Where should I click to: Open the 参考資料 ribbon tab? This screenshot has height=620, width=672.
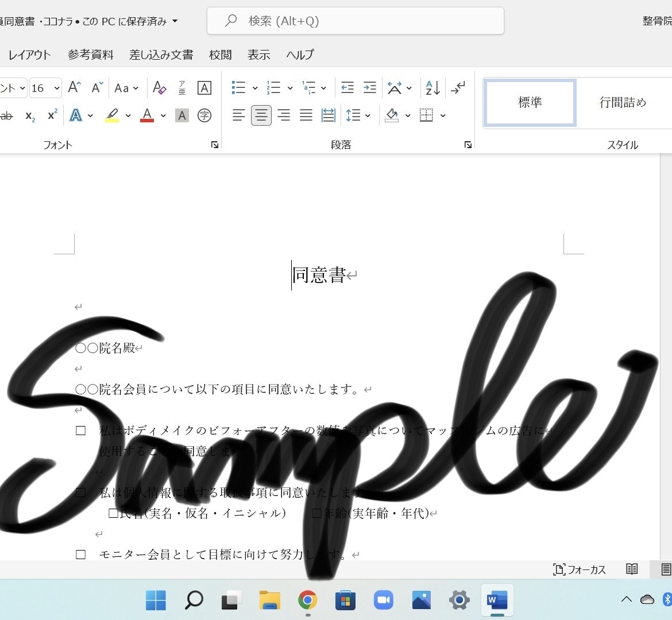[x=90, y=55]
